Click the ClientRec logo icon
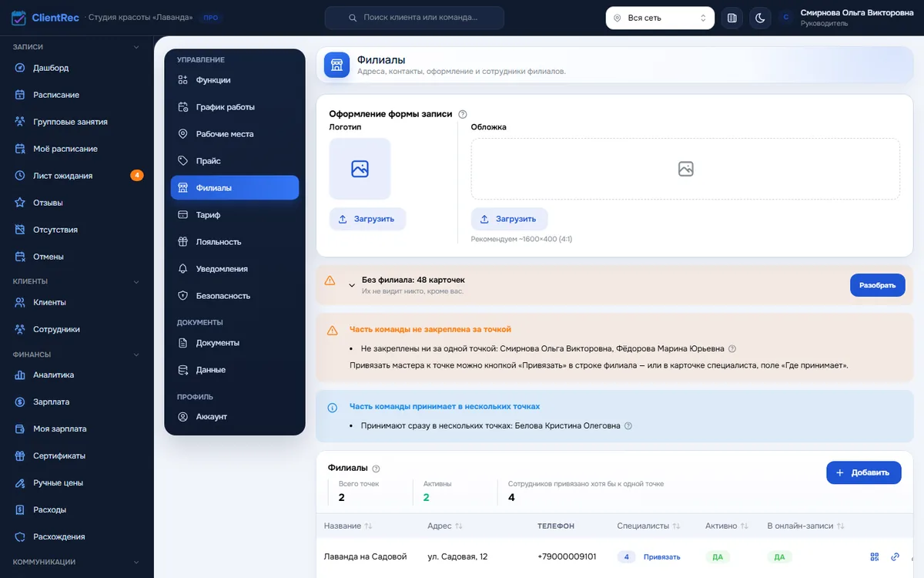This screenshot has height=578, width=924. [x=18, y=17]
